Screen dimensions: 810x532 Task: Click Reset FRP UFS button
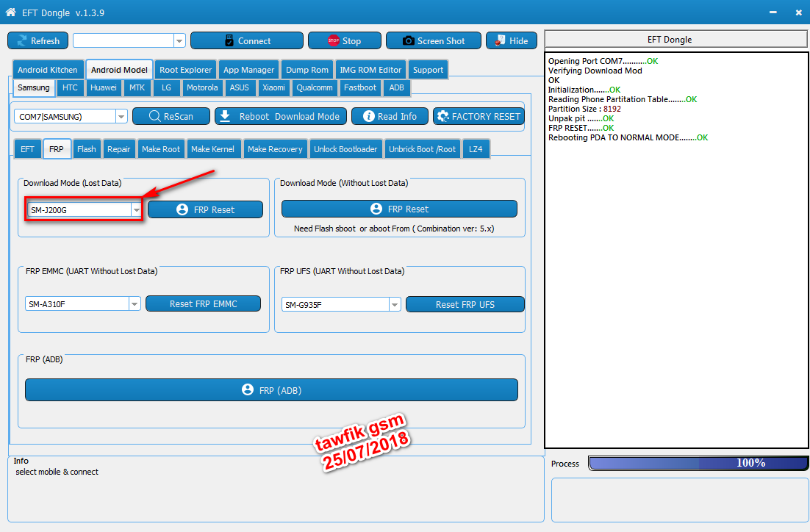click(465, 305)
